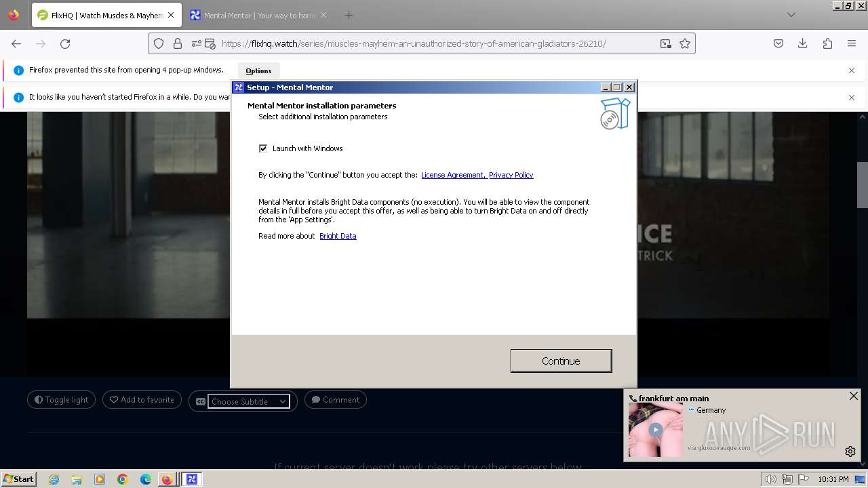
Task: Uncheck the Launch with Windows checkbox
Action: click(x=263, y=148)
